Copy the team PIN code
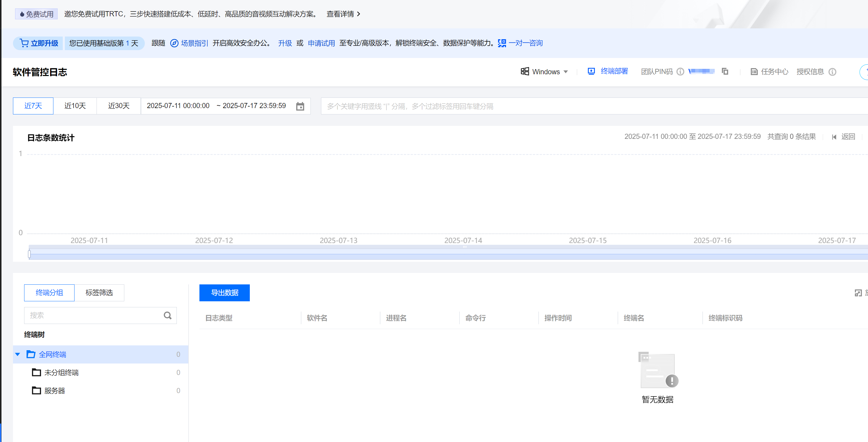 click(725, 72)
